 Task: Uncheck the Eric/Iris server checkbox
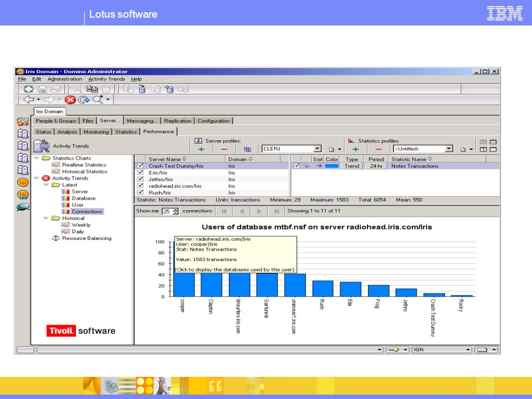point(140,173)
